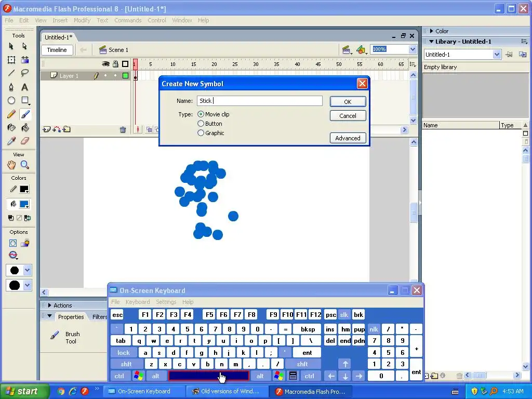This screenshot has height=399, width=532.
Task: Click the bksp key on On-Screen Keyboard
Action: pos(308,329)
